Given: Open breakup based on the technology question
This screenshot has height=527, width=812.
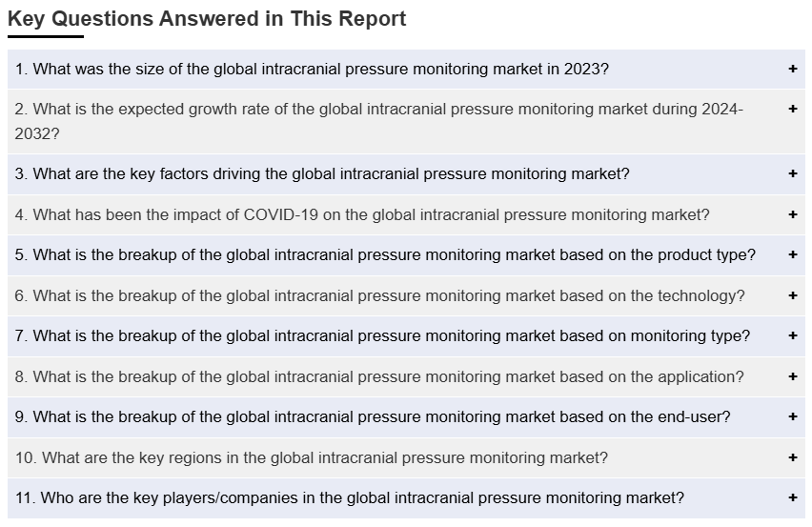Looking at the screenshot, I should [379, 295].
